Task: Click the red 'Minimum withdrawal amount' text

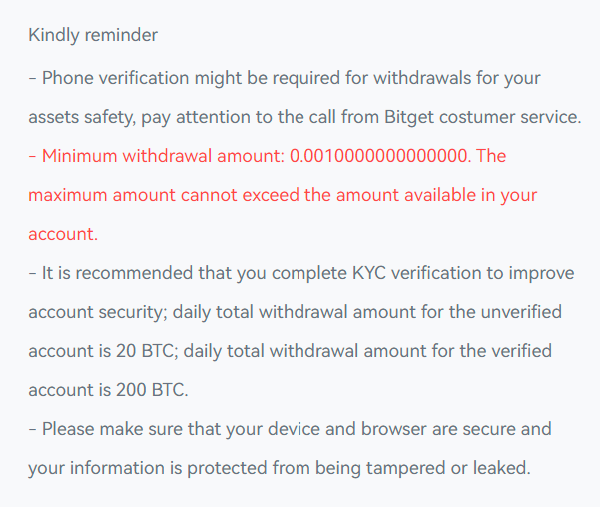Action: 163,156
